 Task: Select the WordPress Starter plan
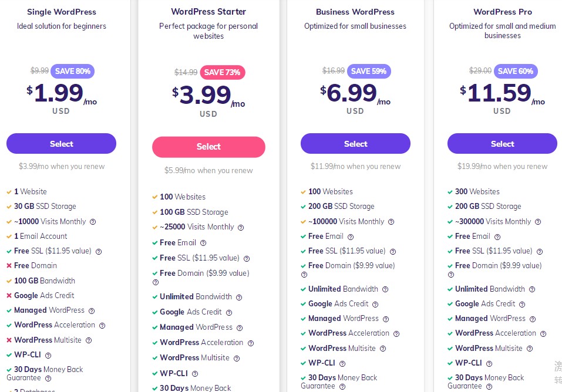click(x=208, y=147)
